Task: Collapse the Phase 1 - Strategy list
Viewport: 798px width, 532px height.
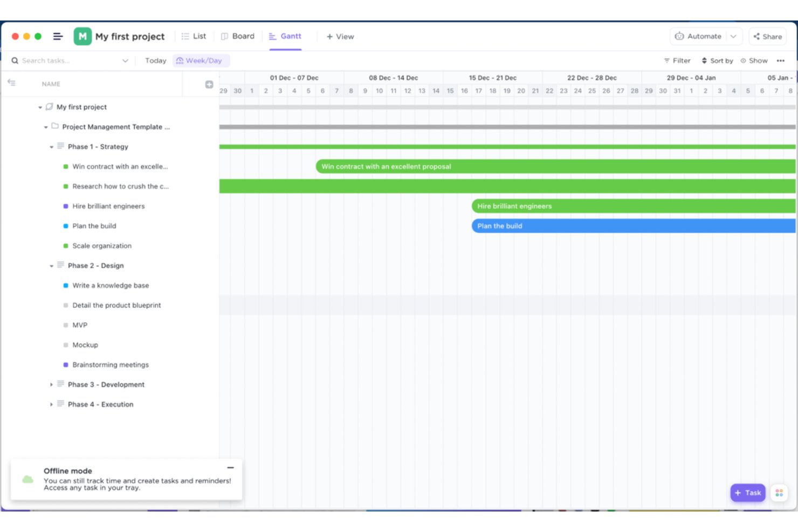Action: [x=51, y=147]
